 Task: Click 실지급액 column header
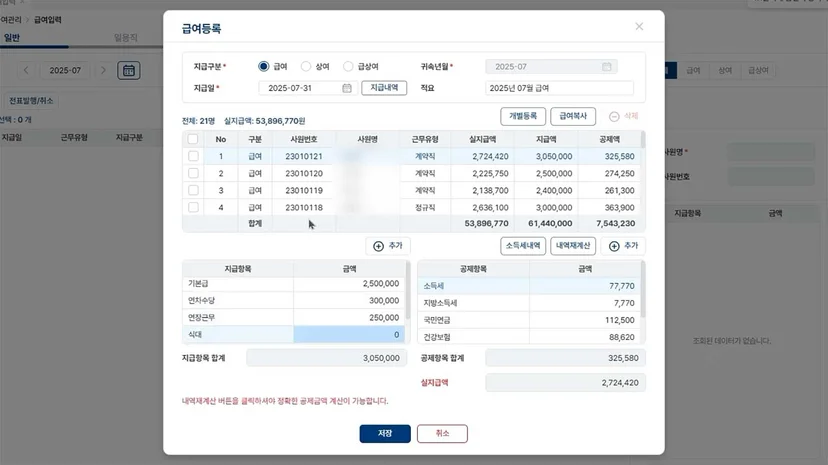(x=483, y=139)
